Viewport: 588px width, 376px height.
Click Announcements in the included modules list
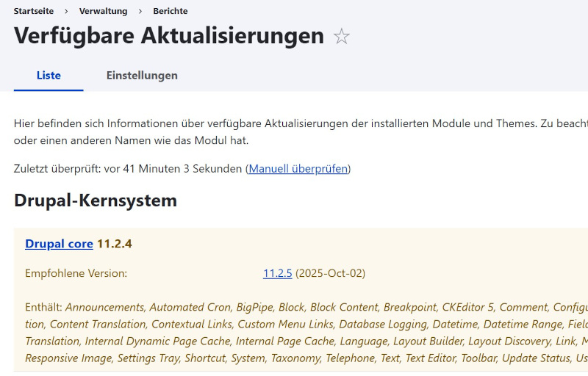pyautogui.click(x=104, y=307)
